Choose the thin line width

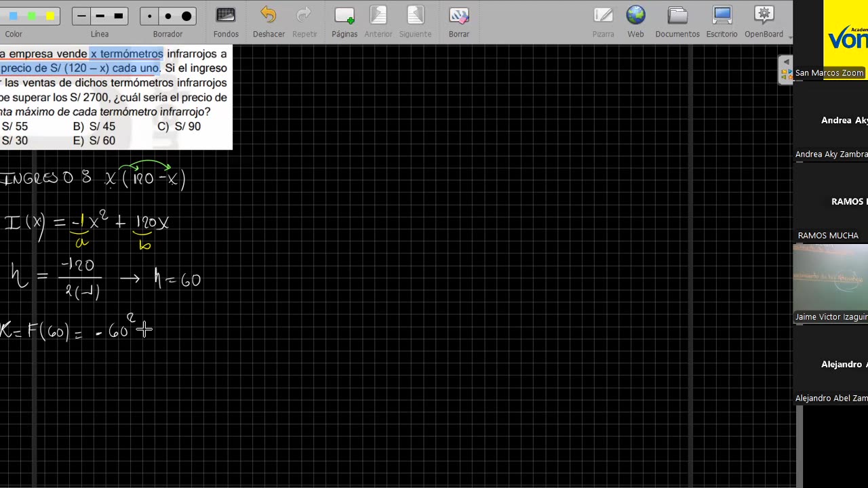(81, 16)
